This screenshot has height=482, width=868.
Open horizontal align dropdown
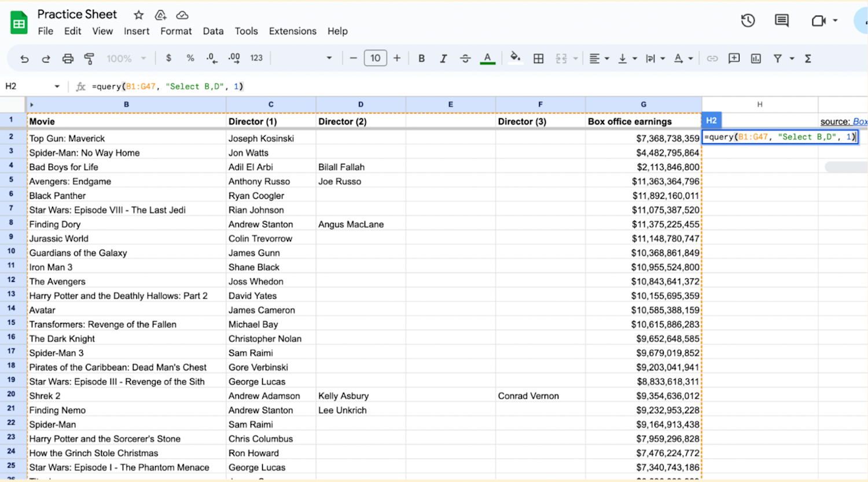pos(599,58)
